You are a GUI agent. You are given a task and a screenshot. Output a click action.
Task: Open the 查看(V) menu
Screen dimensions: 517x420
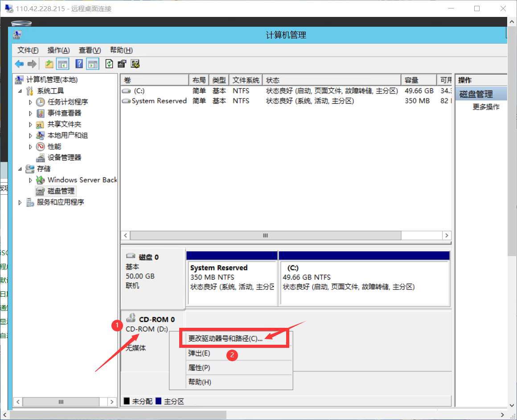90,50
